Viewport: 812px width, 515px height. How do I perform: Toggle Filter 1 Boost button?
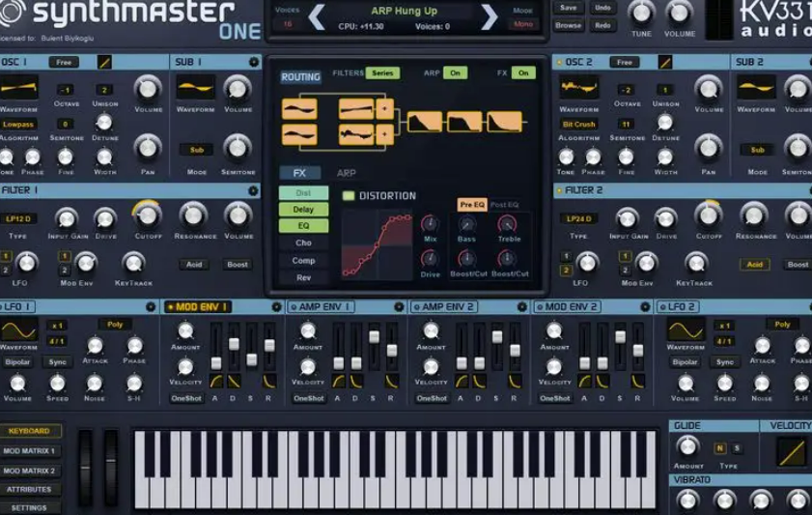point(238,264)
